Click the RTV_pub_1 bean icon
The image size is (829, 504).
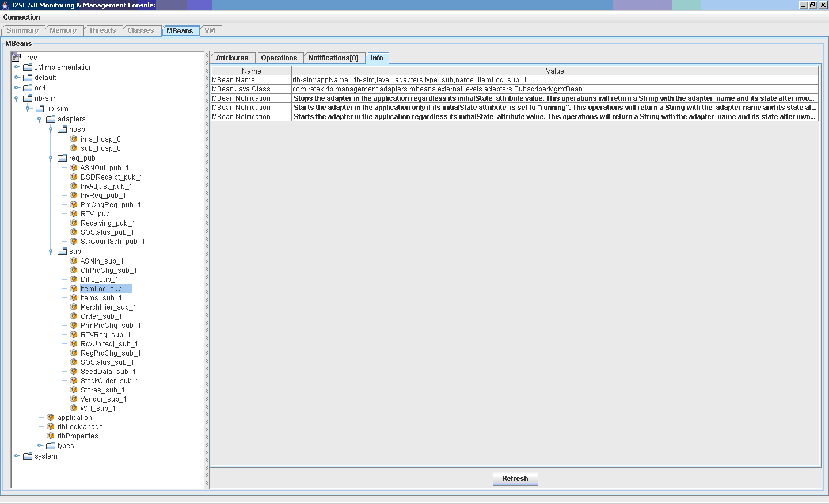point(74,213)
